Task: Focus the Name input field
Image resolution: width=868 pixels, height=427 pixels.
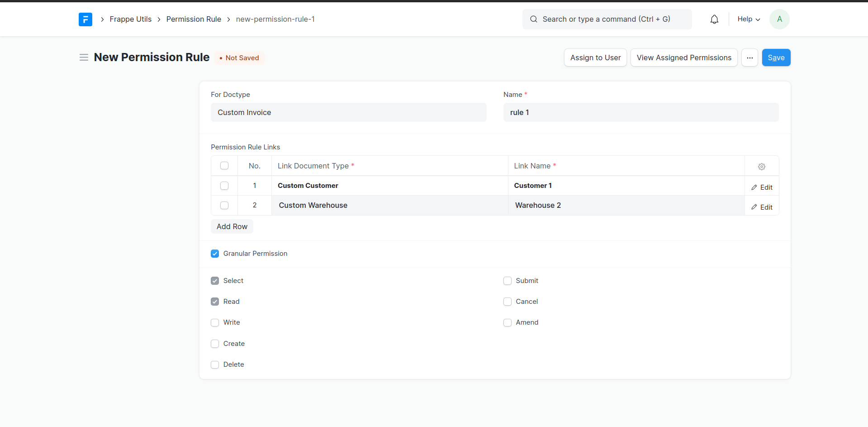Action: click(x=640, y=112)
